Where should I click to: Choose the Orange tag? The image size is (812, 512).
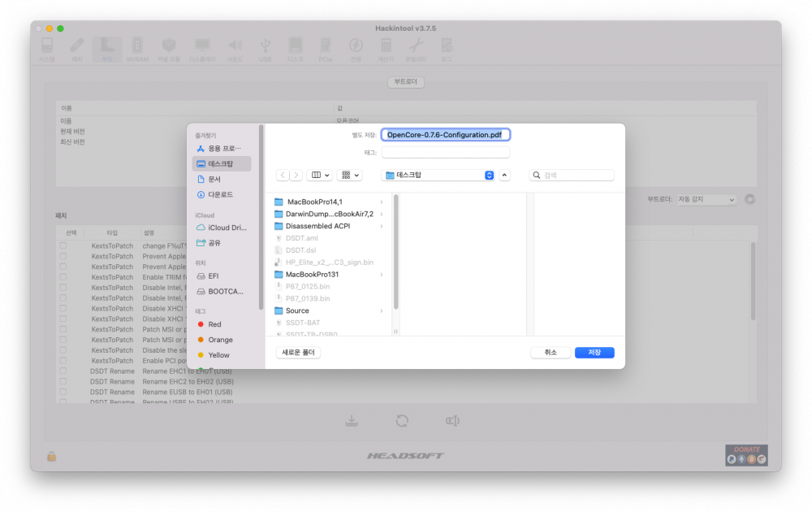220,340
